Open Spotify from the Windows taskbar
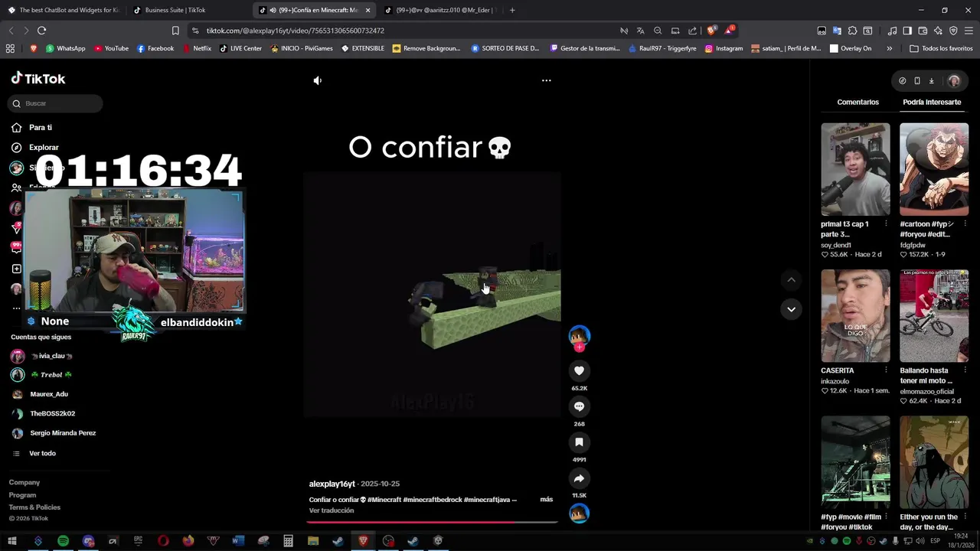Image resolution: width=980 pixels, height=551 pixels. (x=64, y=541)
